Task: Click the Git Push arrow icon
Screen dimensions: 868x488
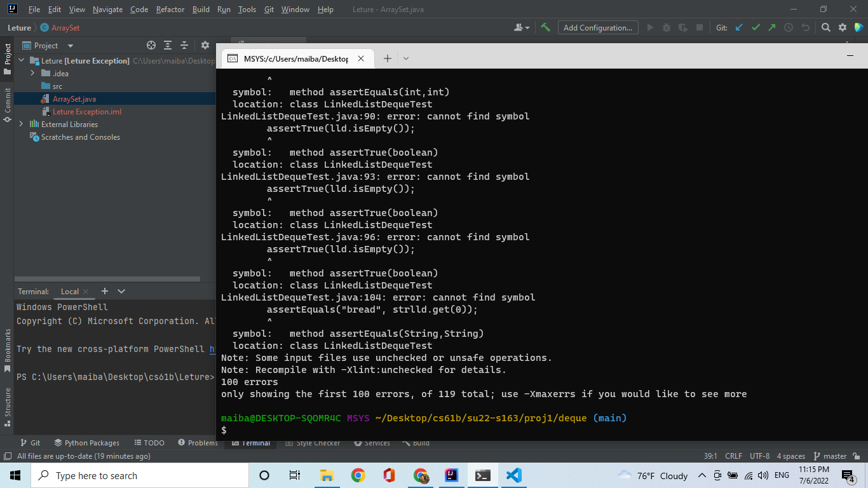Action: (771, 27)
